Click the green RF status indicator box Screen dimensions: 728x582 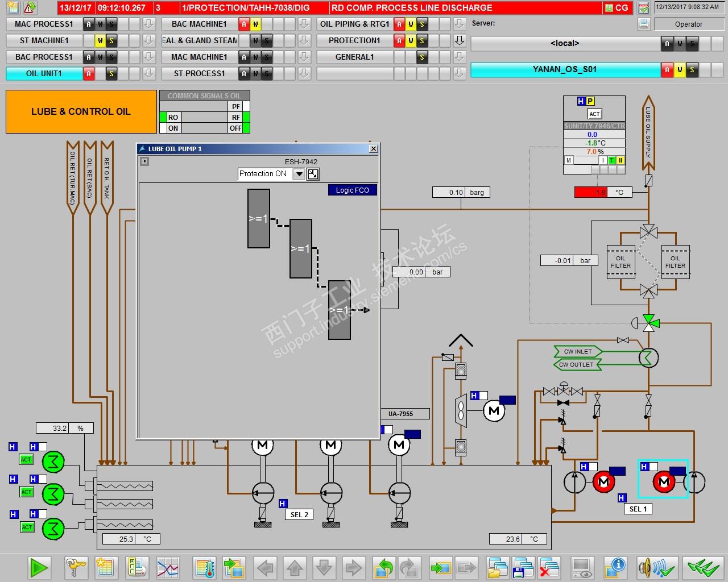[x=246, y=118]
